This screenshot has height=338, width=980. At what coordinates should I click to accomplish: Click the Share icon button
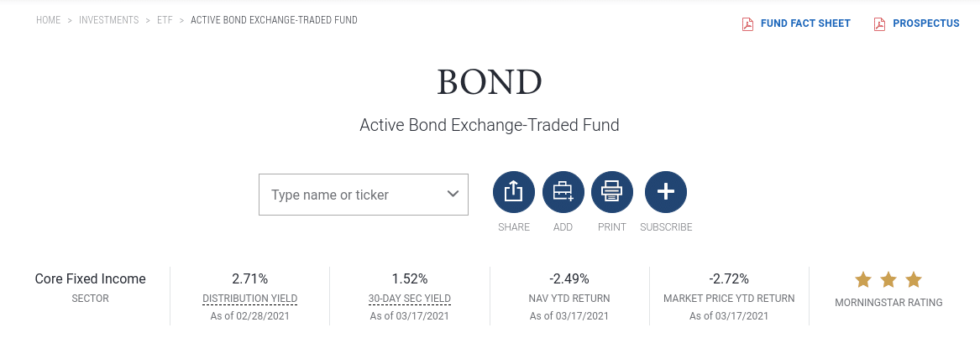click(514, 192)
